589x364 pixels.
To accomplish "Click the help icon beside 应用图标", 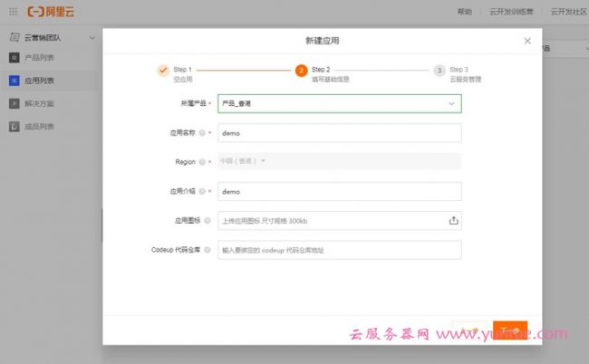I will coord(208,220).
